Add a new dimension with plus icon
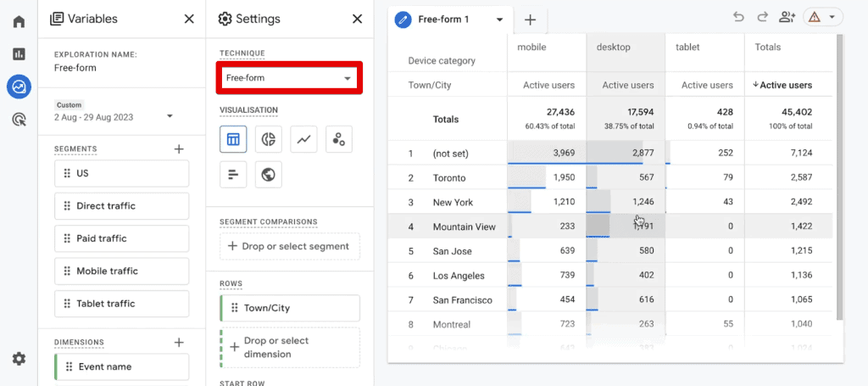 pos(179,343)
